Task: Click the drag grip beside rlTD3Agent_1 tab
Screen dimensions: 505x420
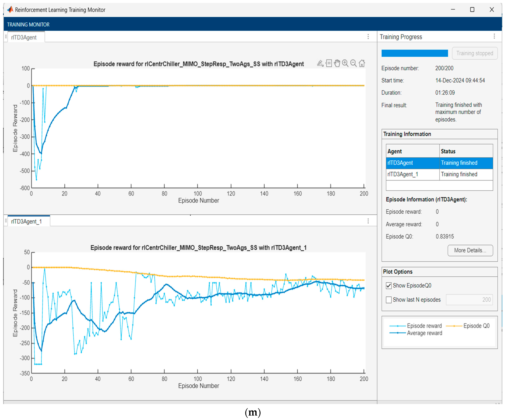Action: [x=6, y=221]
